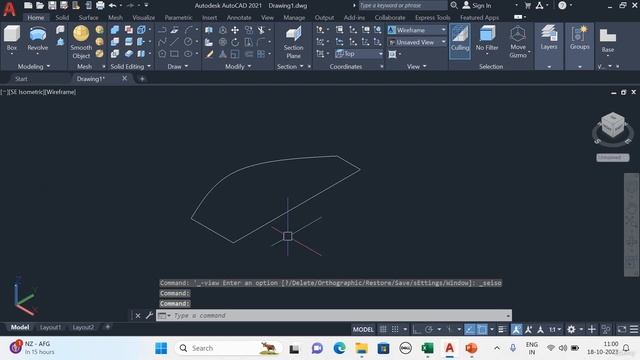Select the Ellipse draw tool

coord(188,53)
